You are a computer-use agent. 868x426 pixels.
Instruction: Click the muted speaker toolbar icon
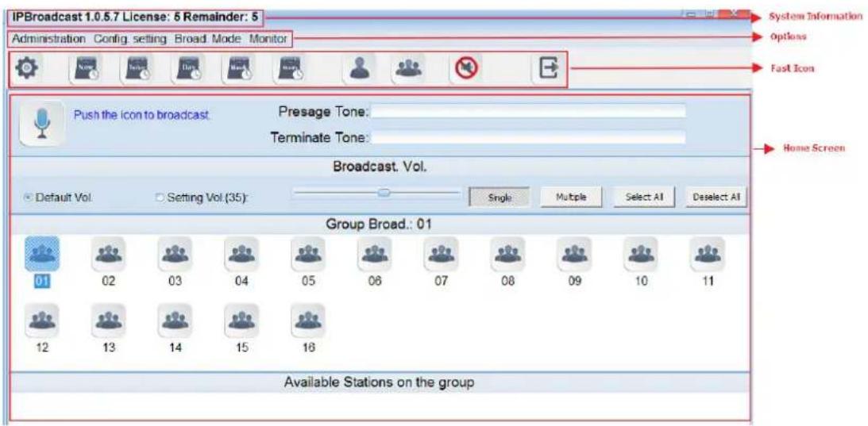click(x=467, y=69)
